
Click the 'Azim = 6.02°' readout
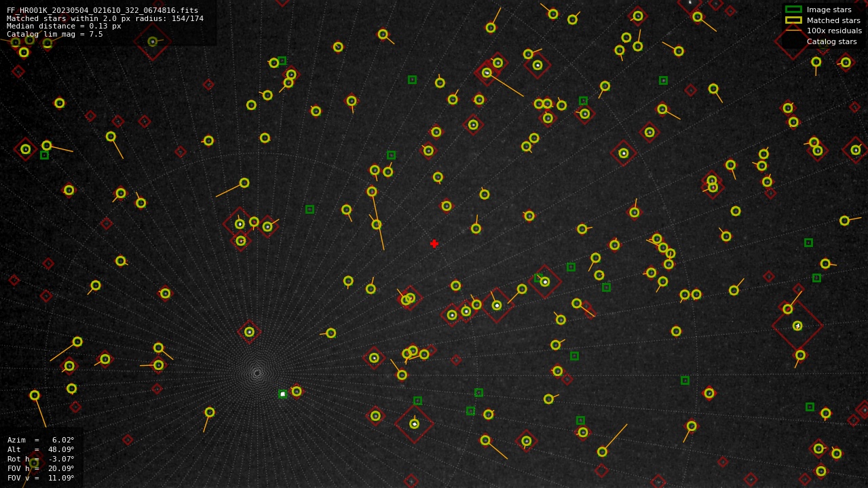coord(41,440)
